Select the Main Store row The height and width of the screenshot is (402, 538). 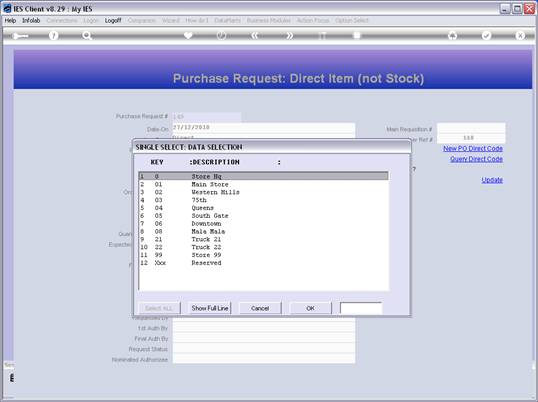[x=264, y=184]
